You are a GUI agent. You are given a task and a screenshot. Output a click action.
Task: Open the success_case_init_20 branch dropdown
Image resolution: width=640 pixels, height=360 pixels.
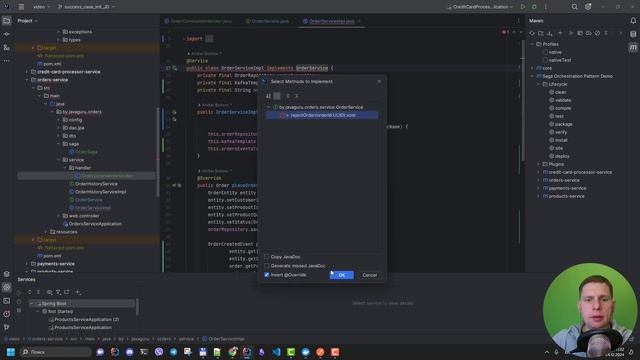pyautogui.click(x=86, y=7)
